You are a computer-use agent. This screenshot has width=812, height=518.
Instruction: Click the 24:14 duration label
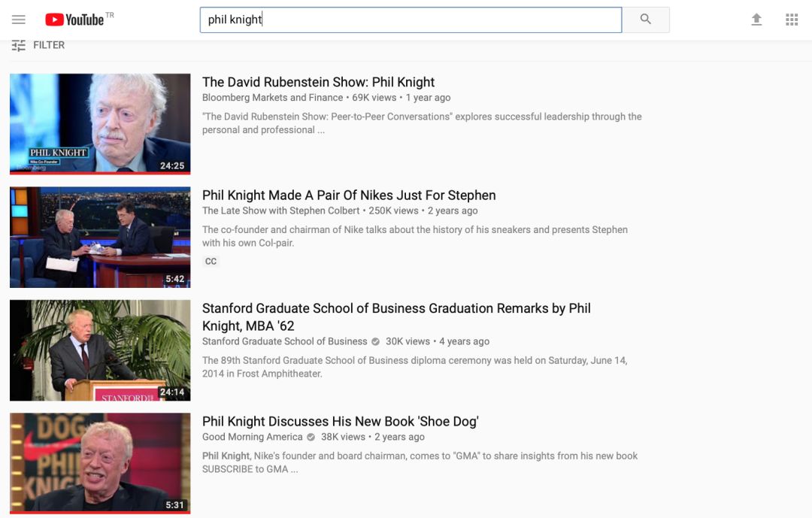(172, 392)
